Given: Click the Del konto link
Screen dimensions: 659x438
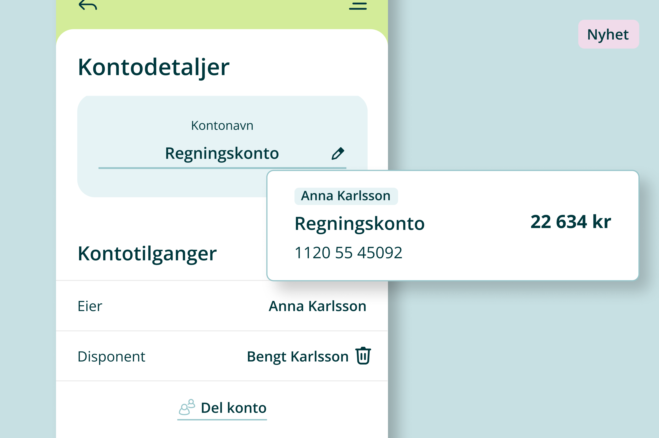Looking at the screenshot, I should 233,408.
